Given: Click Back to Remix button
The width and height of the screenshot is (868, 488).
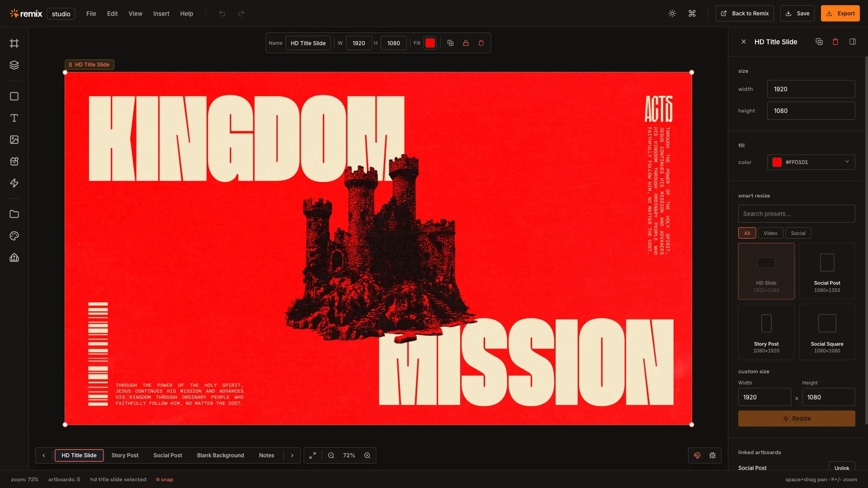Looking at the screenshot, I should click(x=745, y=14).
